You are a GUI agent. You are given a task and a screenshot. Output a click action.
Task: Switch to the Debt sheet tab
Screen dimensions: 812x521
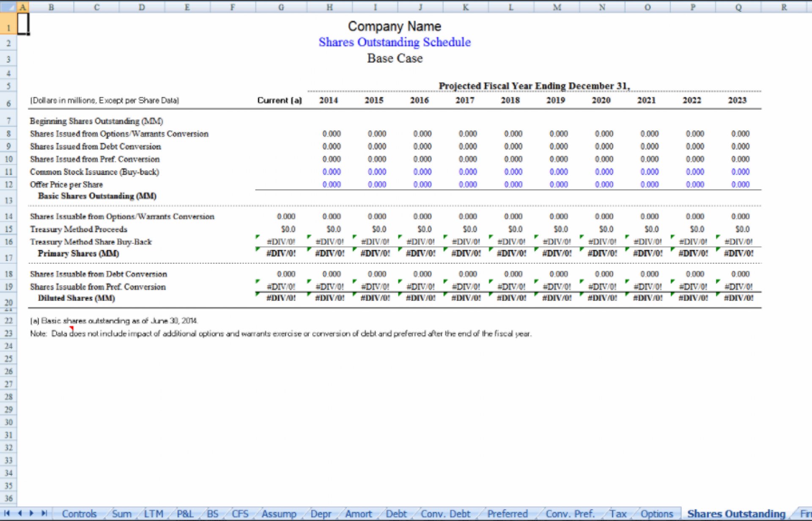click(x=396, y=514)
